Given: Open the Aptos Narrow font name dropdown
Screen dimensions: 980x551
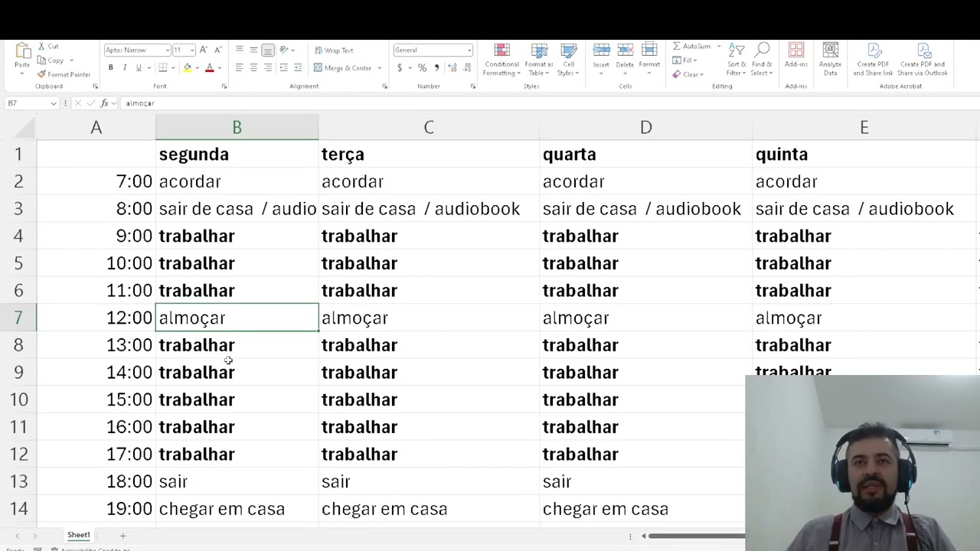Looking at the screenshot, I should [x=167, y=50].
